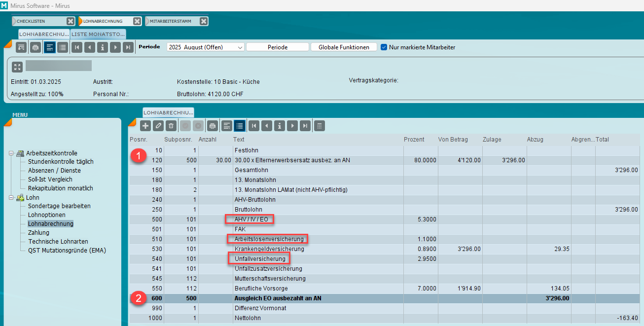644x326 pixels.
Task: Click the Periode button
Action: tap(278, 47)
